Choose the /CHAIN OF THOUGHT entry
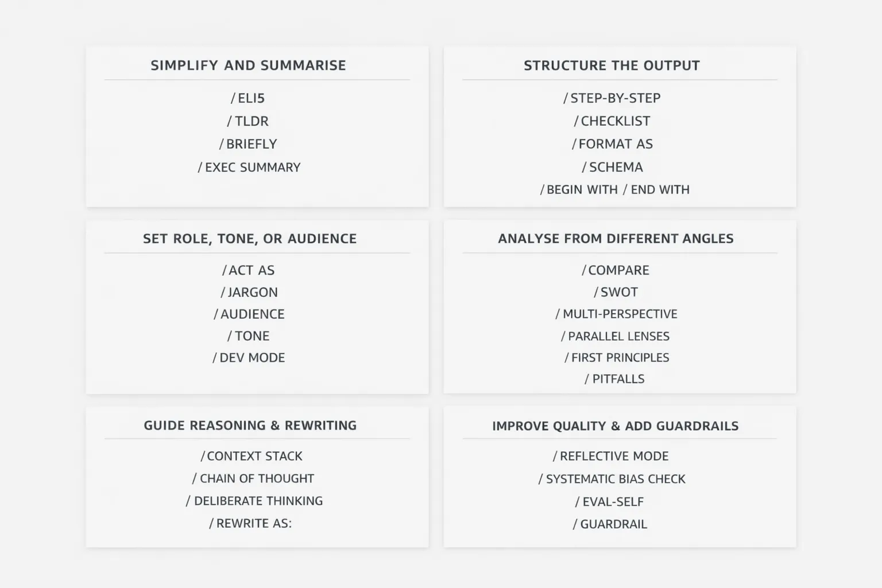Viewport: 882px width, 588px height. coord(253,478)
